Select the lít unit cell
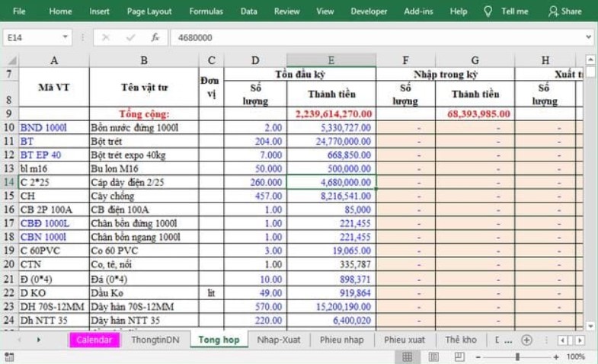The width and height of the screenshot is (598, 364). click(x=211, y=292)
